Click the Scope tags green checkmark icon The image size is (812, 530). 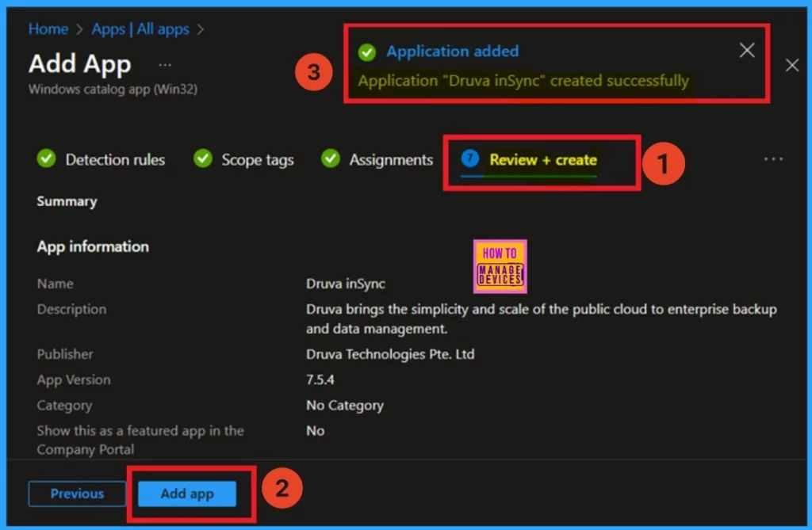(x=203, y=158)
